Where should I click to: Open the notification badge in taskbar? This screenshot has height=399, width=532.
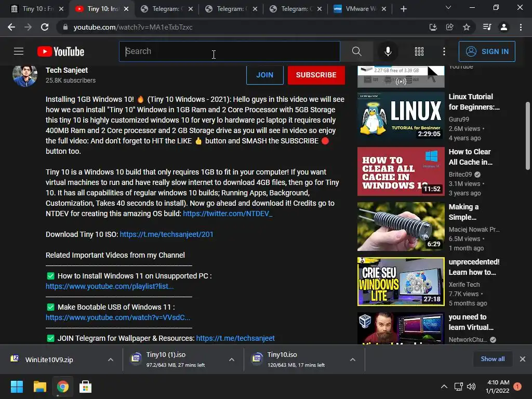coord(517,387)
